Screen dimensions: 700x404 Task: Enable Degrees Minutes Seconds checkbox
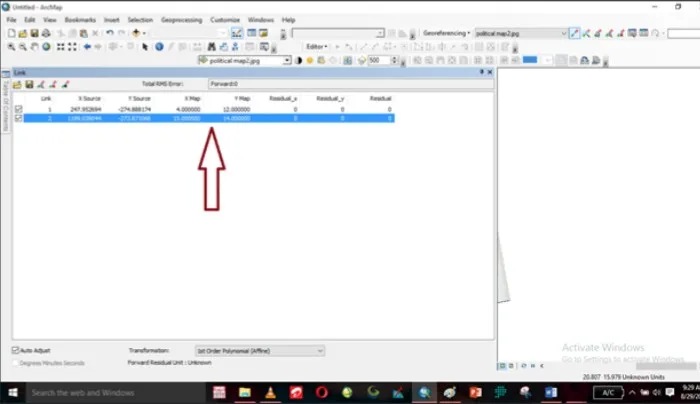pos(16,363)
